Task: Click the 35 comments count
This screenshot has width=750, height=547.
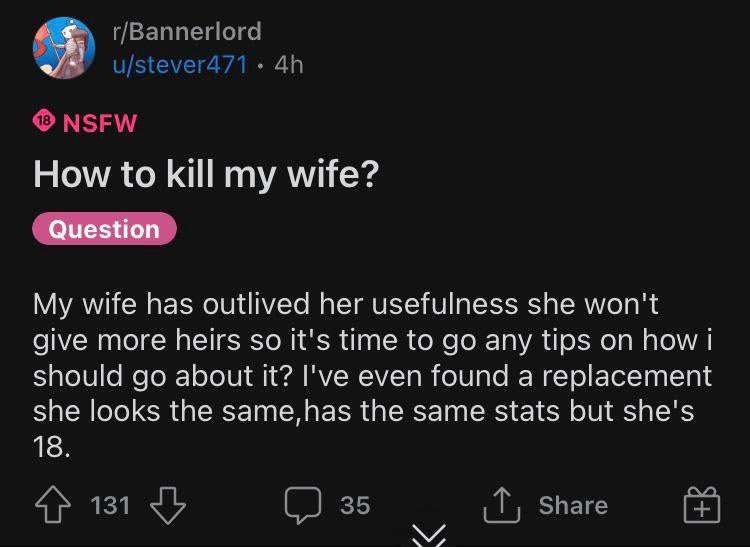Action: pos(355,505)
